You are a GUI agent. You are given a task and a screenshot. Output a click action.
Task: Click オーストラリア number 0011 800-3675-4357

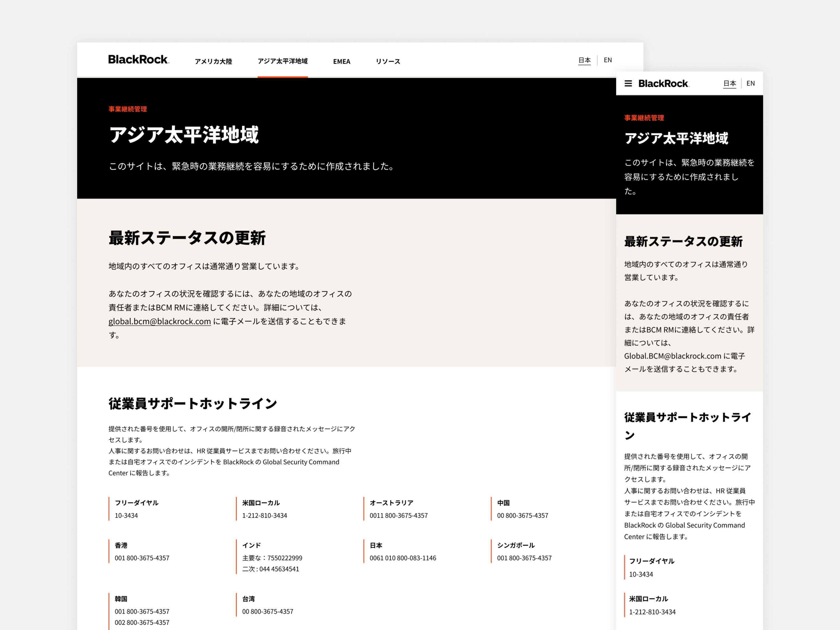click(399, 515)
